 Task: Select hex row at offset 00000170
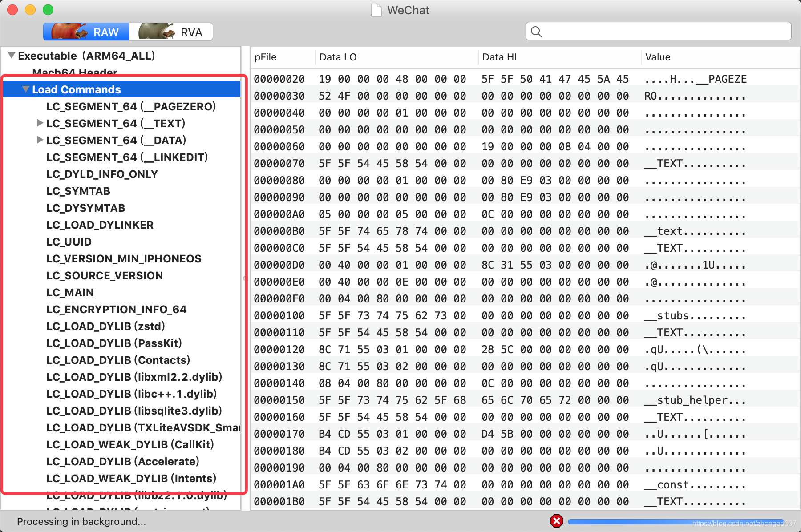click(525, 434)
